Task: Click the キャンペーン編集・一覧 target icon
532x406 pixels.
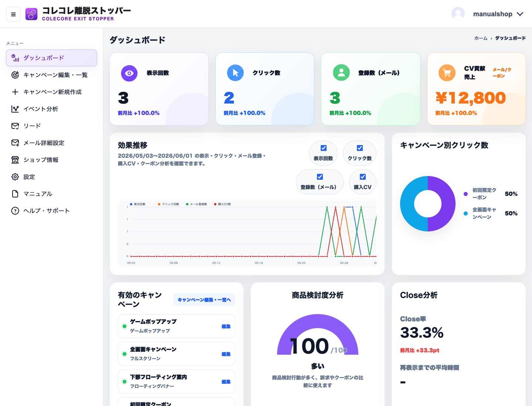Action: (15, 75)
